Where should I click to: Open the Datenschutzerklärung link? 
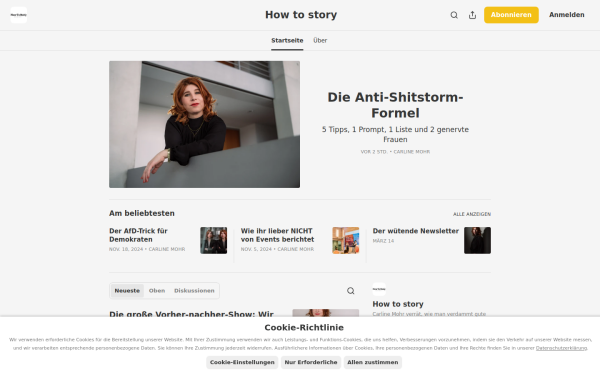561,348
